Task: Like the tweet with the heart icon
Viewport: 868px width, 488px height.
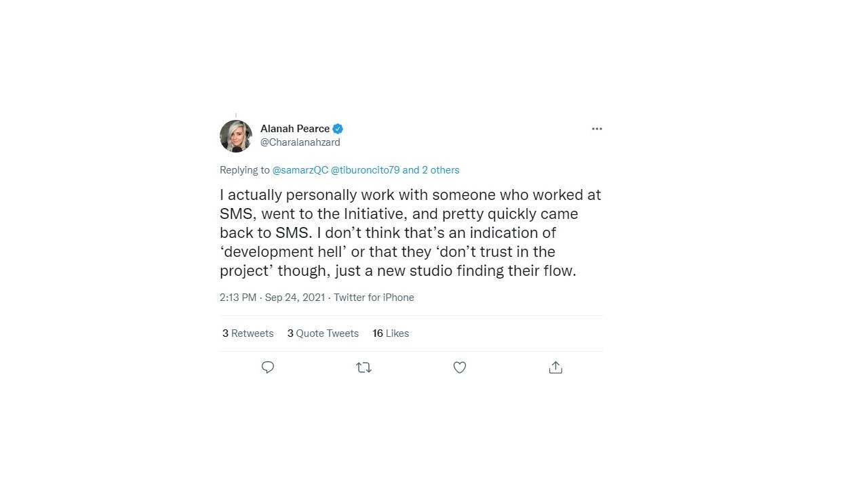Action: 460,367
